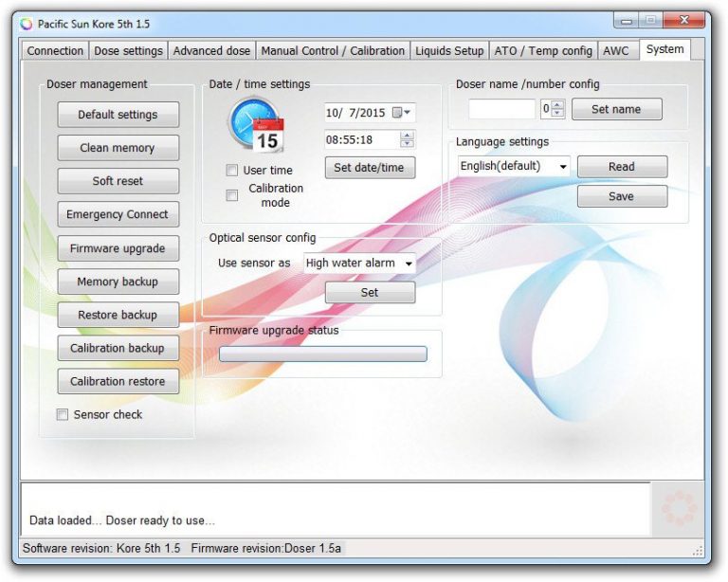Click the Firmware upgrade status progress bar
Viewport: 728px width, 582px height.
(322, 354)
